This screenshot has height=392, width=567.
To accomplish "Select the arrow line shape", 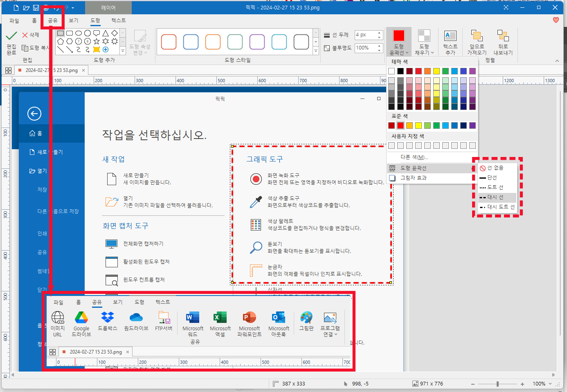I will (x=70, y=49).
